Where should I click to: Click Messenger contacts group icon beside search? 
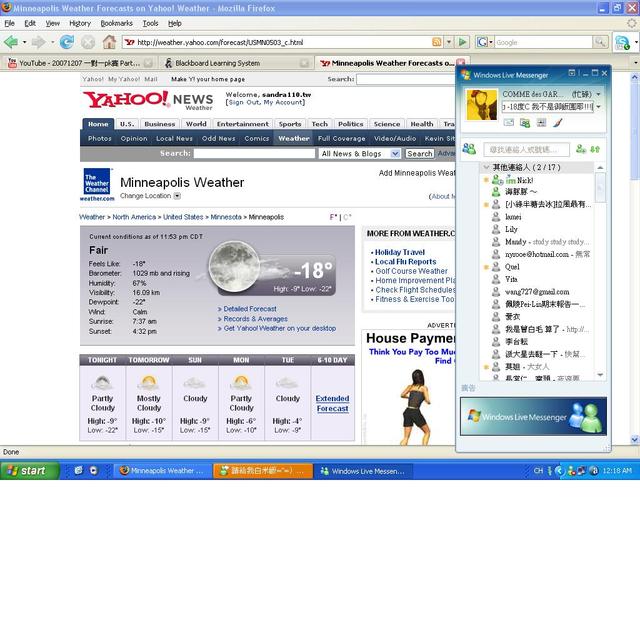click(x=469, y=149)
